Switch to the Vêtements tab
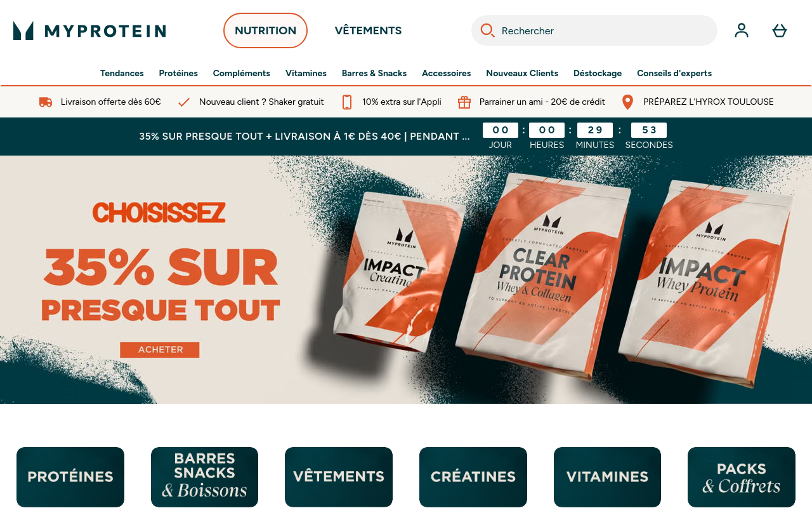The width and height of the screenshot is (812, 508). point(368,30)
